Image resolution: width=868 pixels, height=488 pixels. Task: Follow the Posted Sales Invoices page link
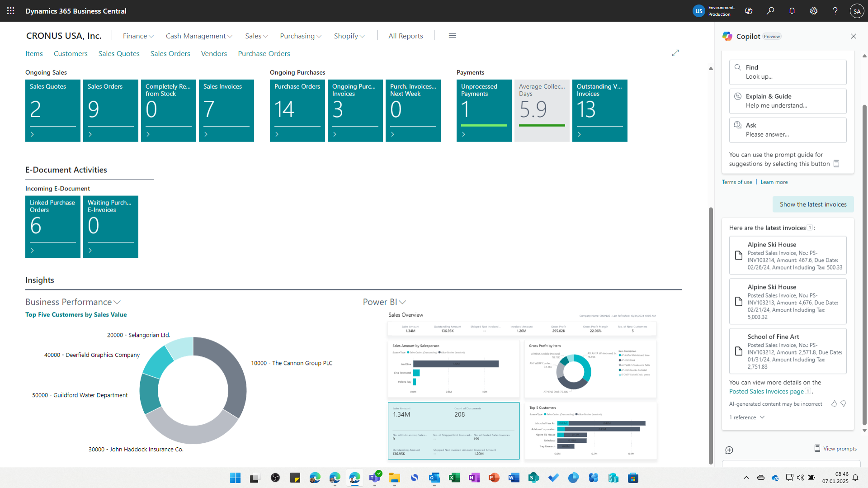click(766, 391)
